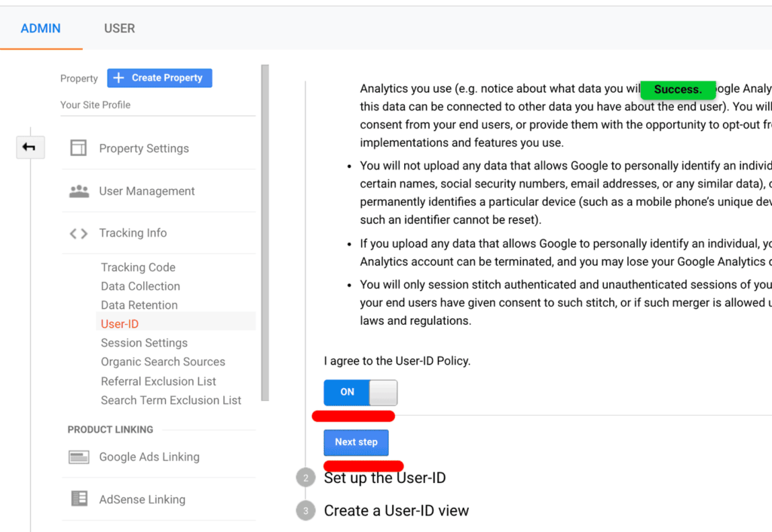This screenshot has width=772, height=532.
Task: Click the Tracking Info code brackets icon
Action: (78, 233)
